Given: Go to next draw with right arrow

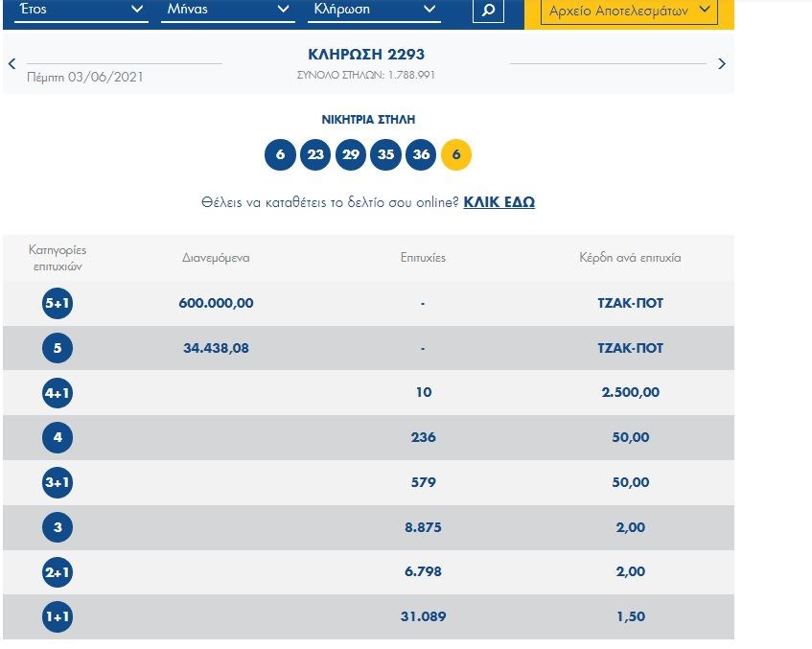Looking at the screenshot, I should (x=722, y=64).
